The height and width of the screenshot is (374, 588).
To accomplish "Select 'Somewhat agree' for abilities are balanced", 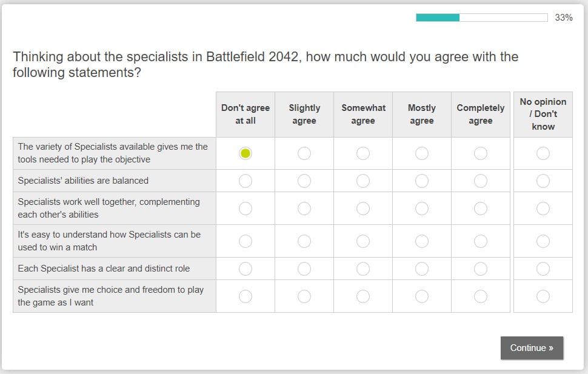I will coord(363,181).
